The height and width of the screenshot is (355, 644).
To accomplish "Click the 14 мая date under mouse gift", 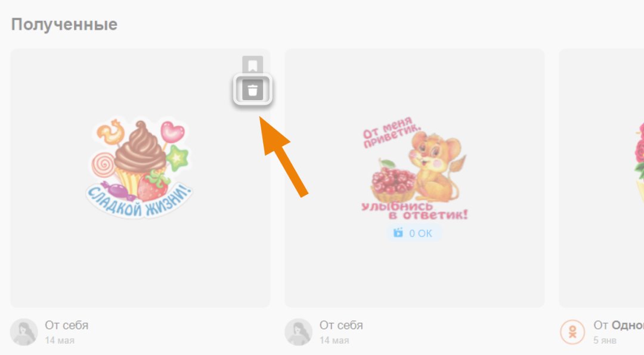I will pyautogui.click(x=335, y=341).
